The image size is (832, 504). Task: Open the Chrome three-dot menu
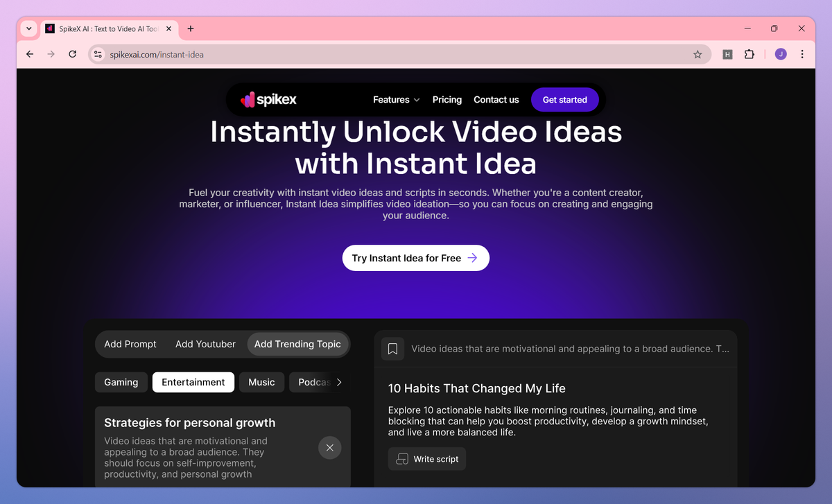802,54
